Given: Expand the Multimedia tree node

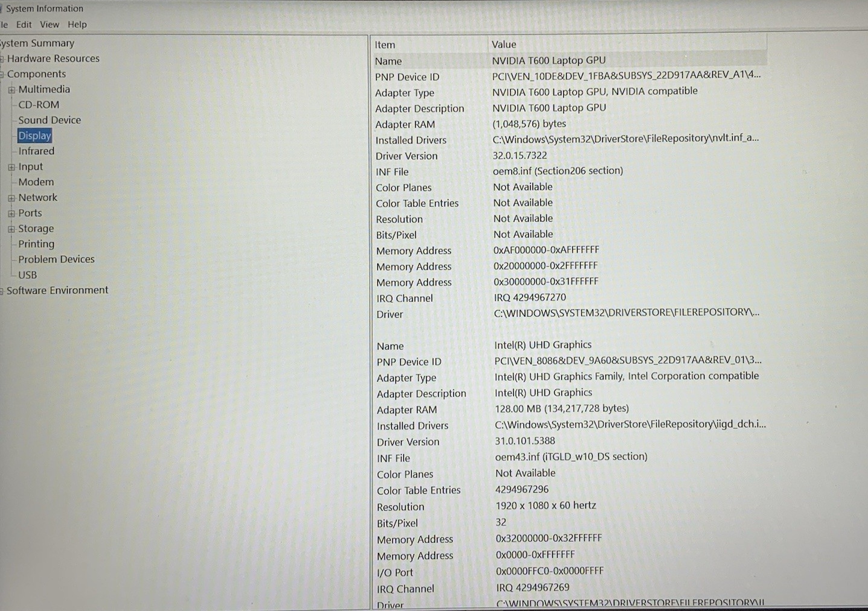Looking at the screenshot, I should [x=11, y=90].
